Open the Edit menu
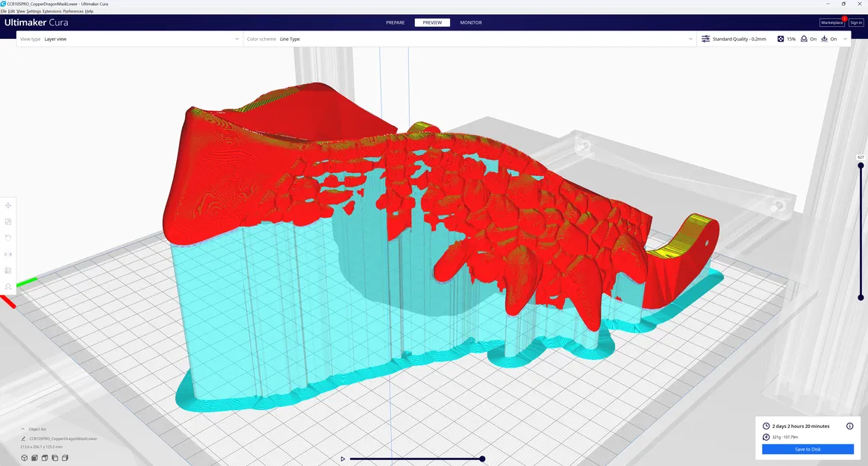Viewport: 868px width, 466px height. [x=12, y=11]
